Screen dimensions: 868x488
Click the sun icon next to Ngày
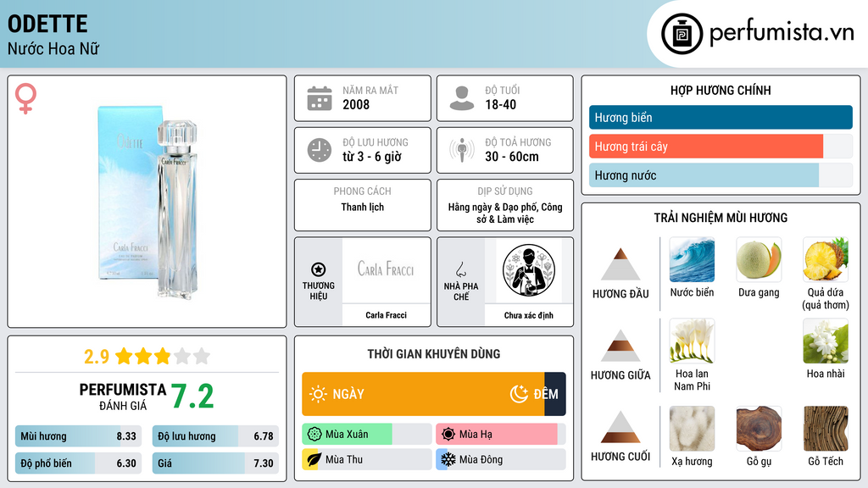(319, 394)
